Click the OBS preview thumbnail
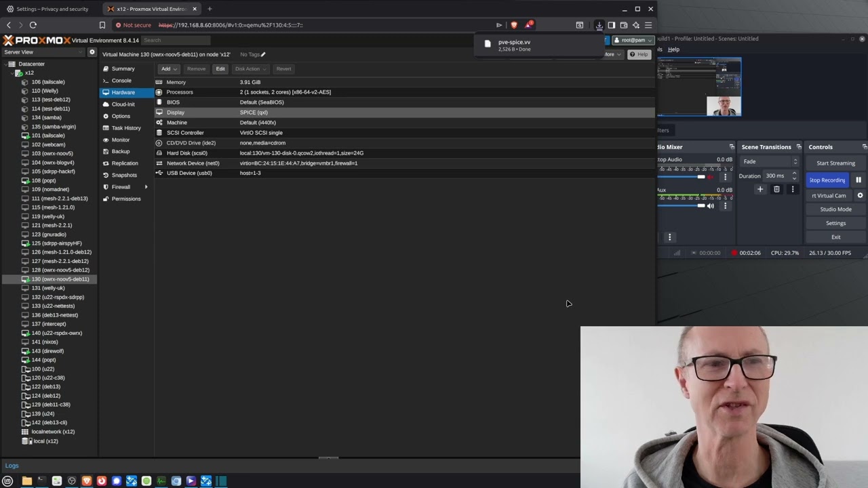The image size is (868, 488). tap(699, 87)
